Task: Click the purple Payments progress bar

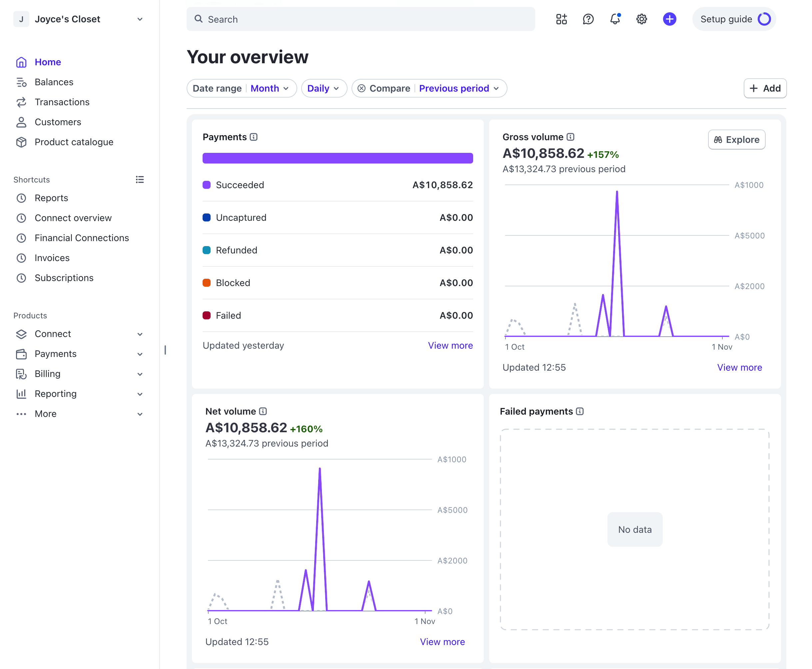Action: [338, 159]
